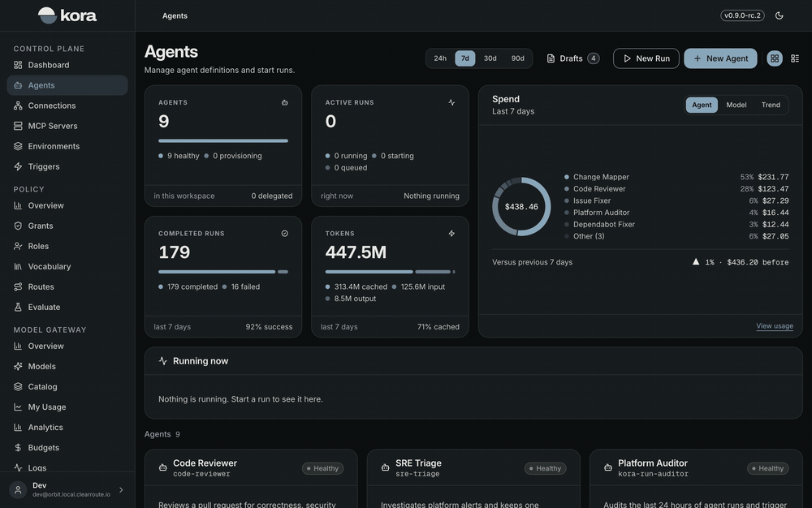Screen dimensions: 812x508
Task: Click the kora logo
Action: click(x=67, y=15)
